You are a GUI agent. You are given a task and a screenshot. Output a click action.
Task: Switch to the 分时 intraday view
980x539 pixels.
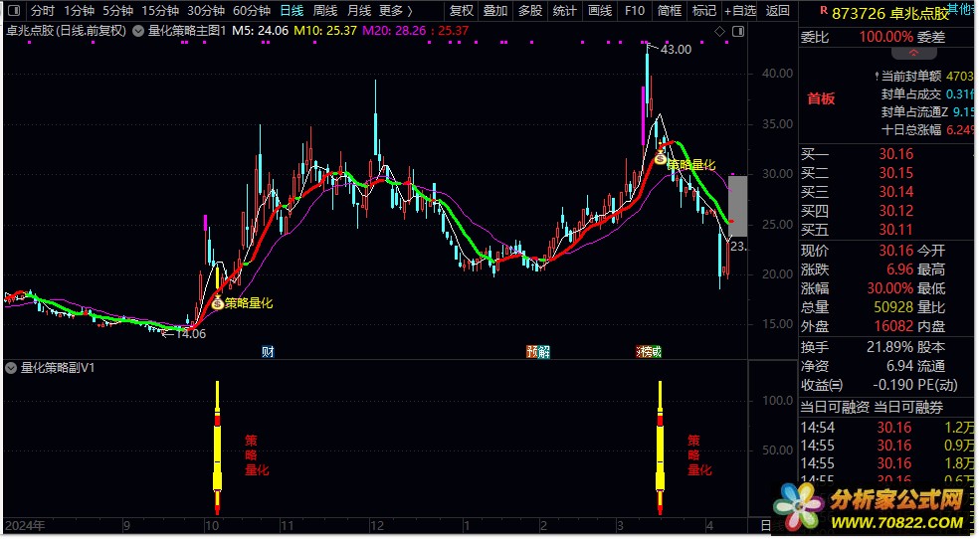point(43,11)
